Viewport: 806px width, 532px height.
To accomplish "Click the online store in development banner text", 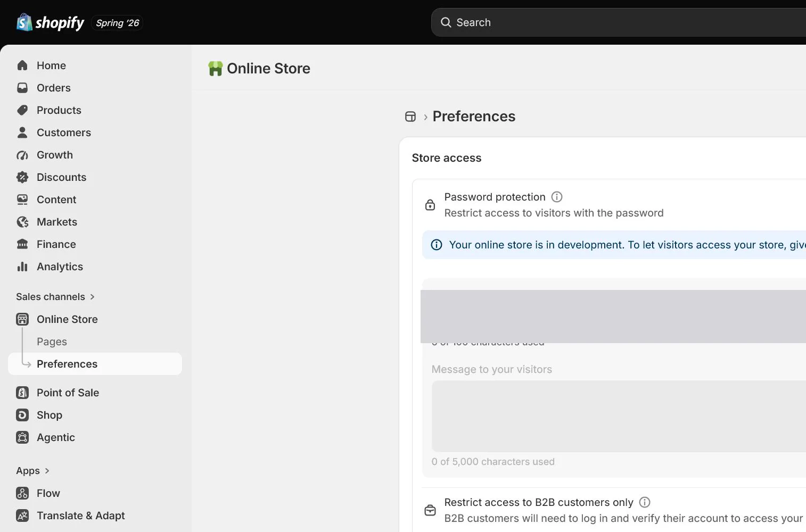I will click(627, 245).
